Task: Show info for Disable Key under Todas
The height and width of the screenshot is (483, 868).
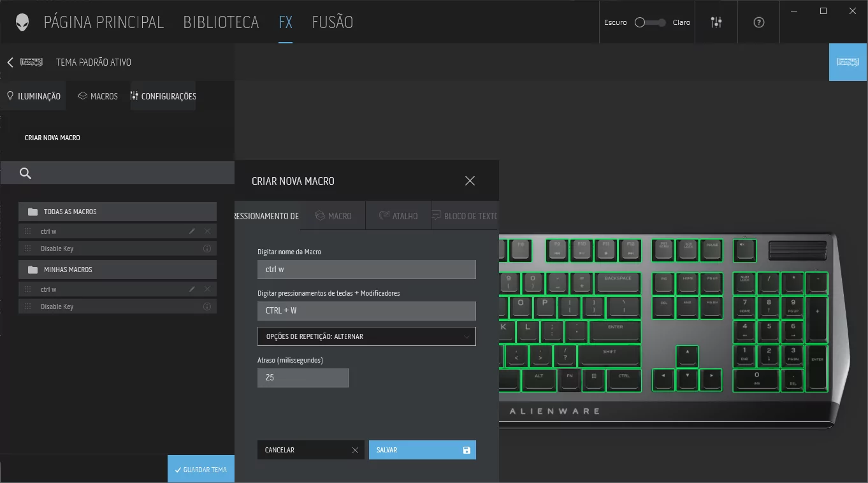Action: [207, 249]
